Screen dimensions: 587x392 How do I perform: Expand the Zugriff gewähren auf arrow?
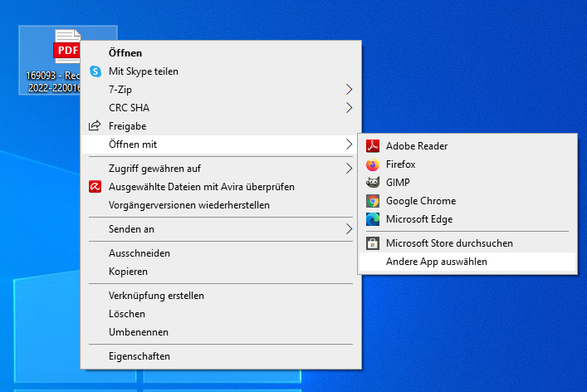[x=349, y=169]
